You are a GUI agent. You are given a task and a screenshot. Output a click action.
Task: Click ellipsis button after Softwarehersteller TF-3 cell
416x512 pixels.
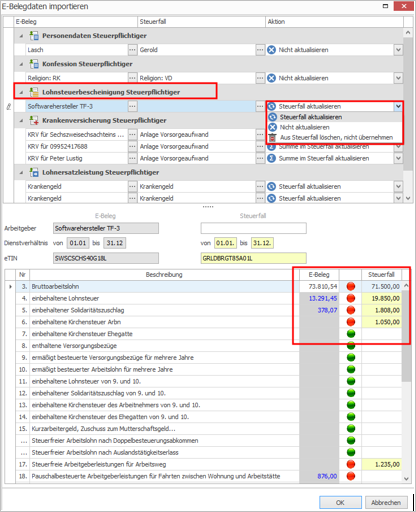tap(132, 106)
